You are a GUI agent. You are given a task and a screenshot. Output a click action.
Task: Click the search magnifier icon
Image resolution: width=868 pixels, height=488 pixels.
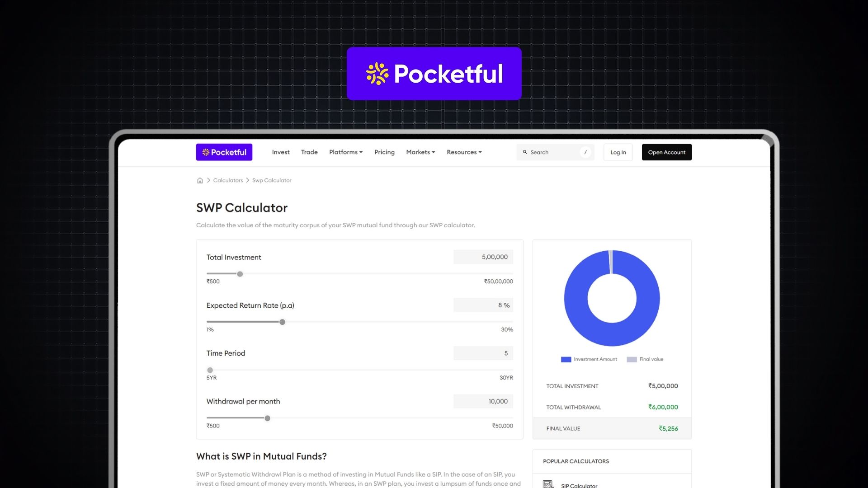525,152
